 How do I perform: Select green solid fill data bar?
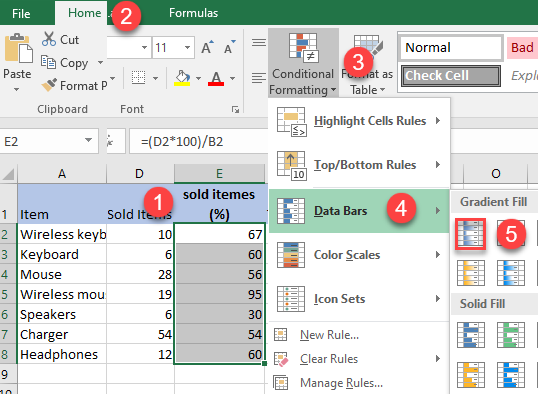coord(511,335)
